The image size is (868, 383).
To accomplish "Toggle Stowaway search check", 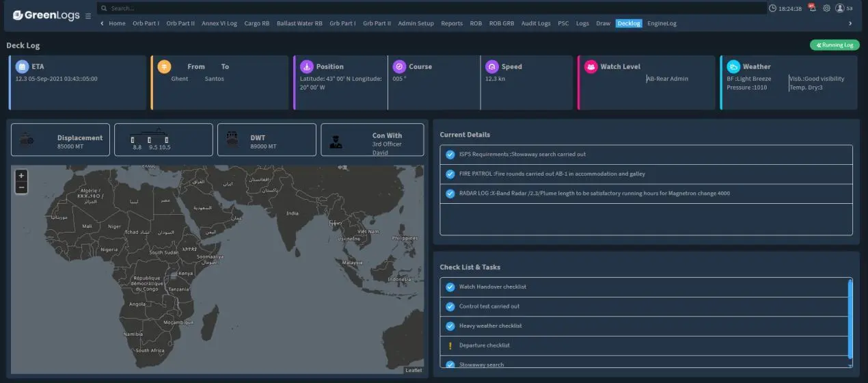I will click(x=450, y=365).
